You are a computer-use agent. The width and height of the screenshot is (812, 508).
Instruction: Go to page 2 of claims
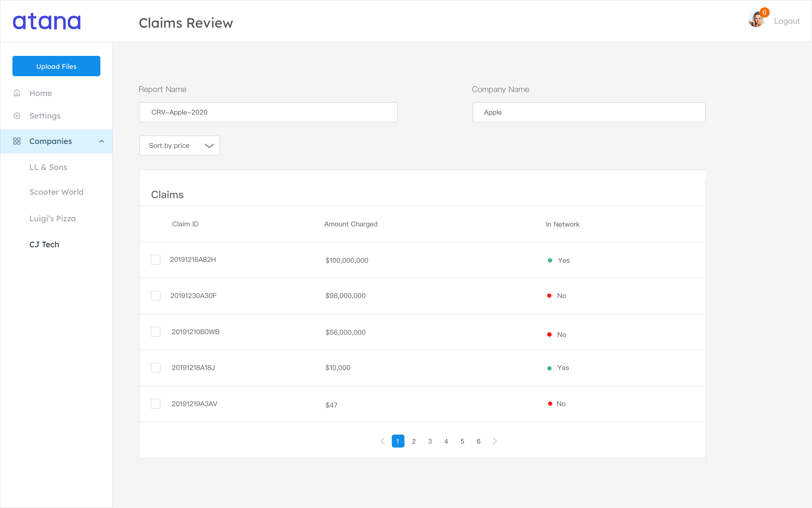coord(414,441)
